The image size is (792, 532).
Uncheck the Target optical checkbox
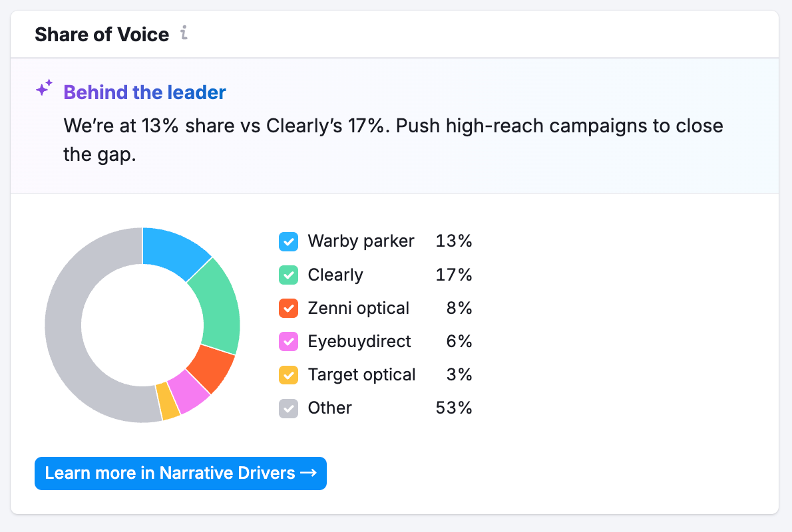point(288,374)
